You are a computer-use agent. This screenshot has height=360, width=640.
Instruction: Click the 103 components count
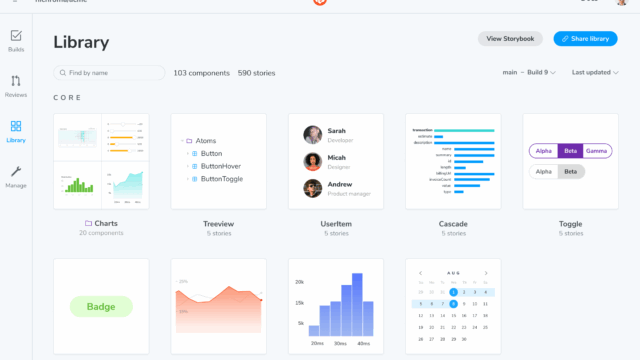click(x=201, y=73)
